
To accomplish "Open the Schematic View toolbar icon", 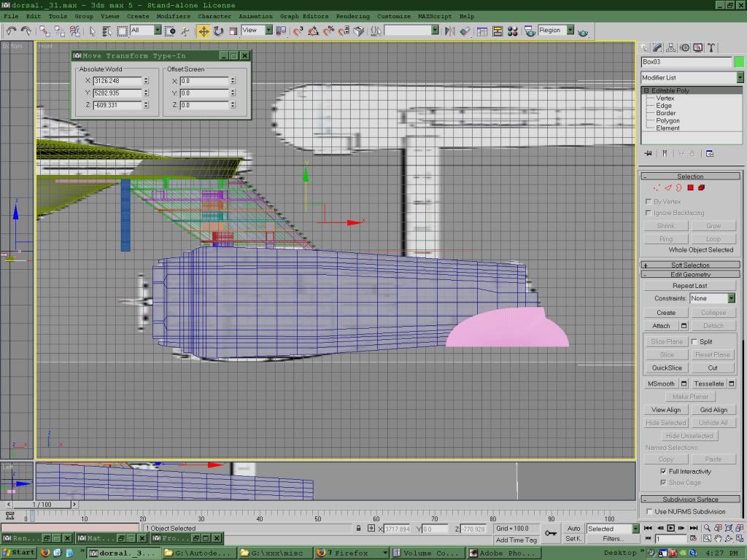I will coord(498,31).
